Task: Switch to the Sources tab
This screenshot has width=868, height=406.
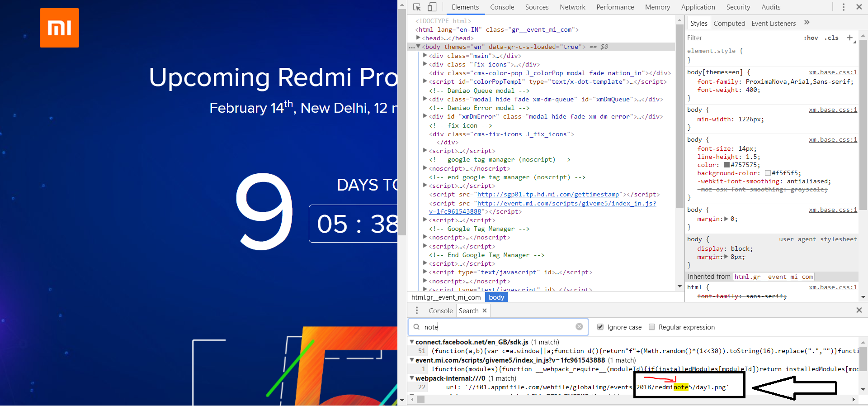Action: click(537, 7)
